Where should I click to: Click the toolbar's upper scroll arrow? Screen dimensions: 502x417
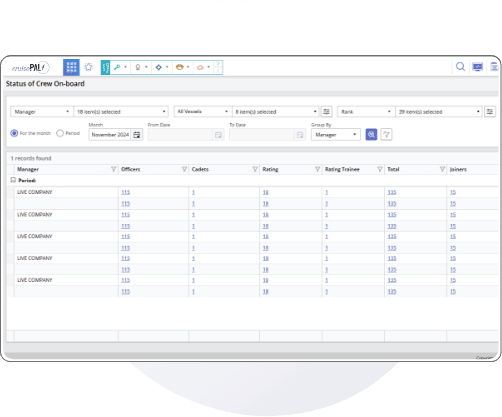tap(218, 64)
